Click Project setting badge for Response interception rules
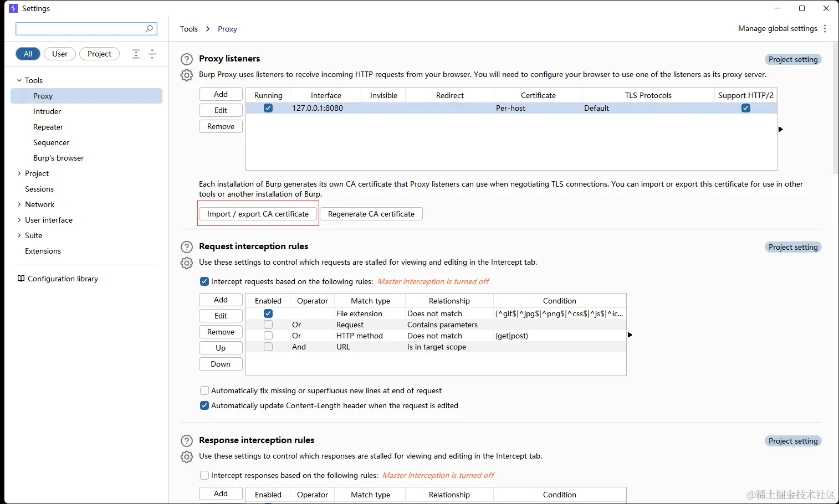 click(x=793, y=441)
